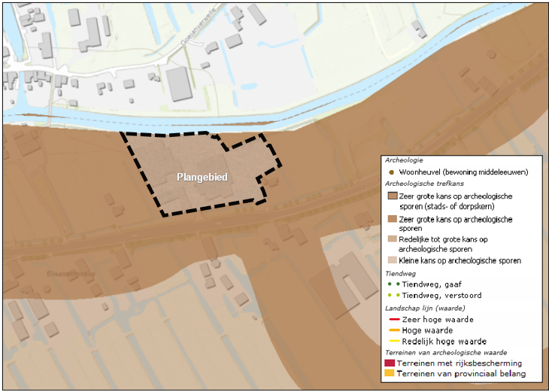Select the Tiendweg, gaaf green dots symbol

click(x=394, y=284)
